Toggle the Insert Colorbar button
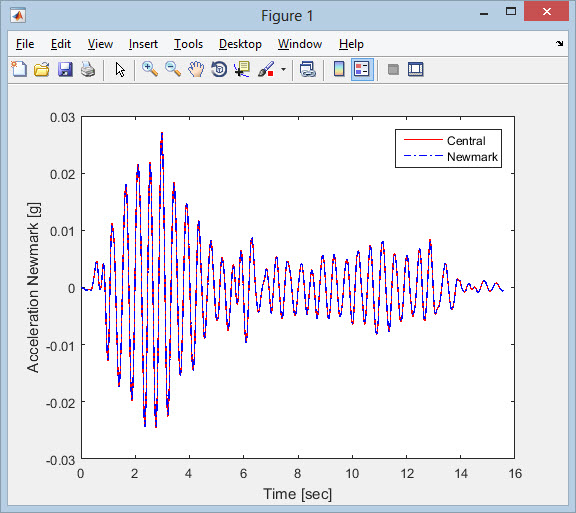The height and width of the screenshot is (513, 576). [339, 69]
